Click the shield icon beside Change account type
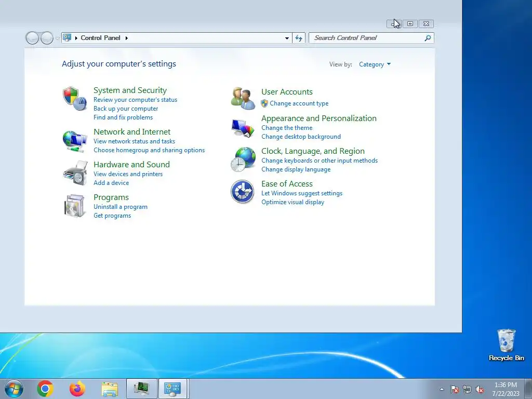Screen dimensions: 532x399 click(264, 103)
